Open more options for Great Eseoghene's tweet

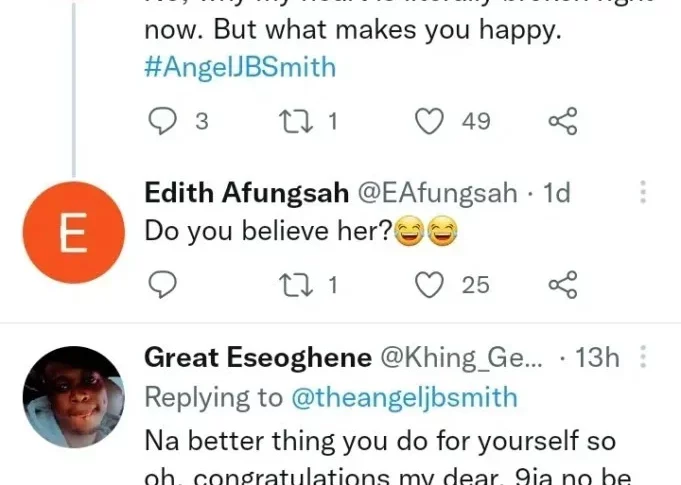(643, 357)
